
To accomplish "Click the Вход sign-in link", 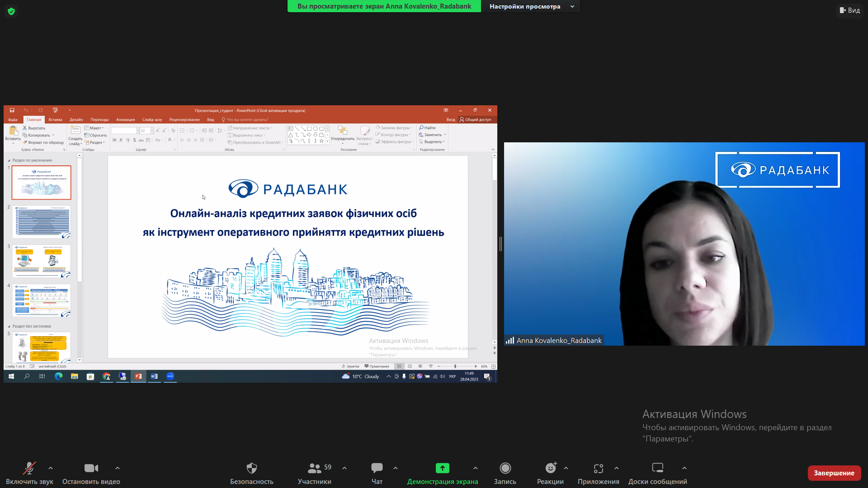I will coord(451,120).
